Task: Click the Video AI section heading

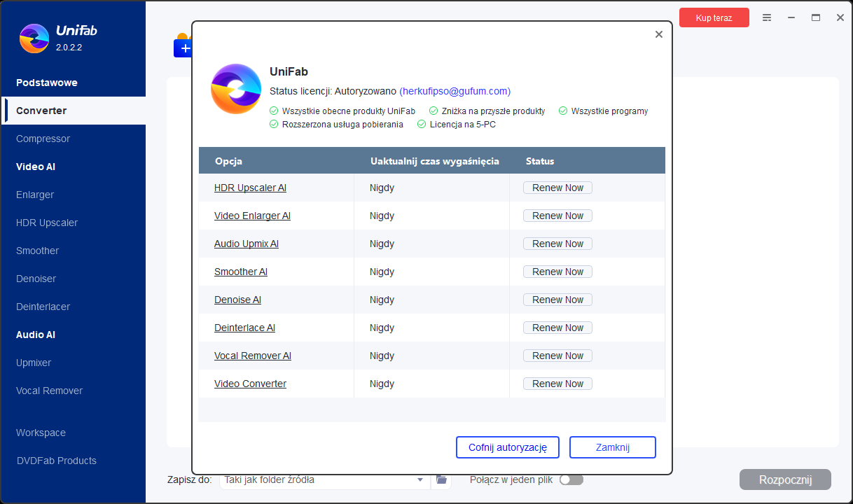Action: [x=36, y=167]
